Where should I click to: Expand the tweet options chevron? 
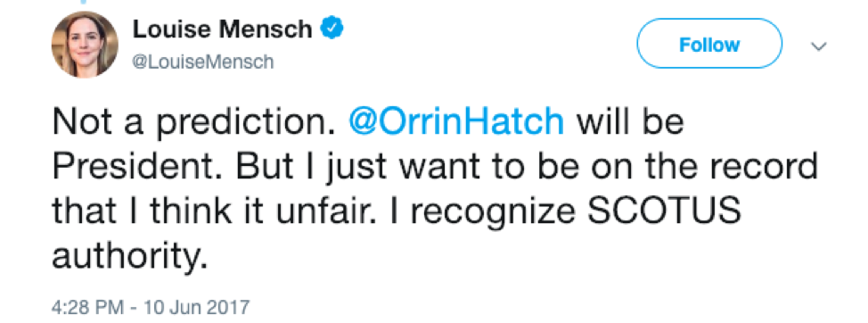tap(819, 46)
